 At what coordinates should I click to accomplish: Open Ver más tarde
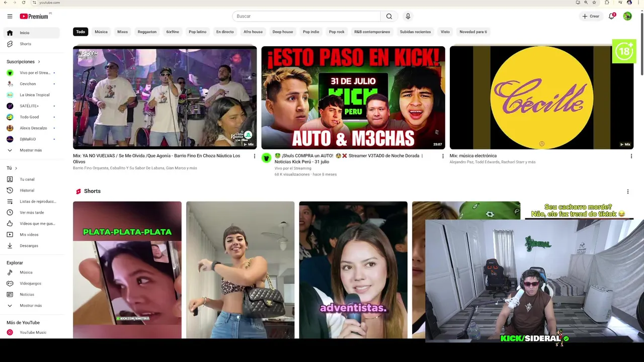point(31,212)
